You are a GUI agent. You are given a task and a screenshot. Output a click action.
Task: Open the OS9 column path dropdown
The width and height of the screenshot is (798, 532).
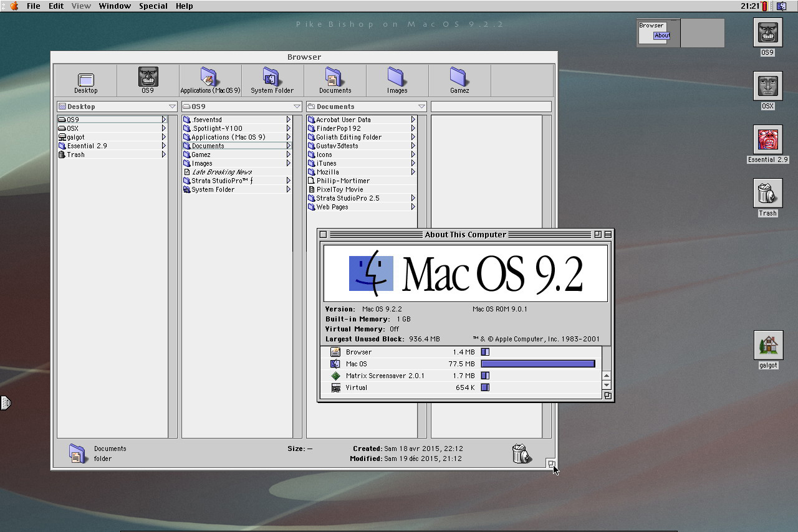pyautogui.click(x=297, y=107)
